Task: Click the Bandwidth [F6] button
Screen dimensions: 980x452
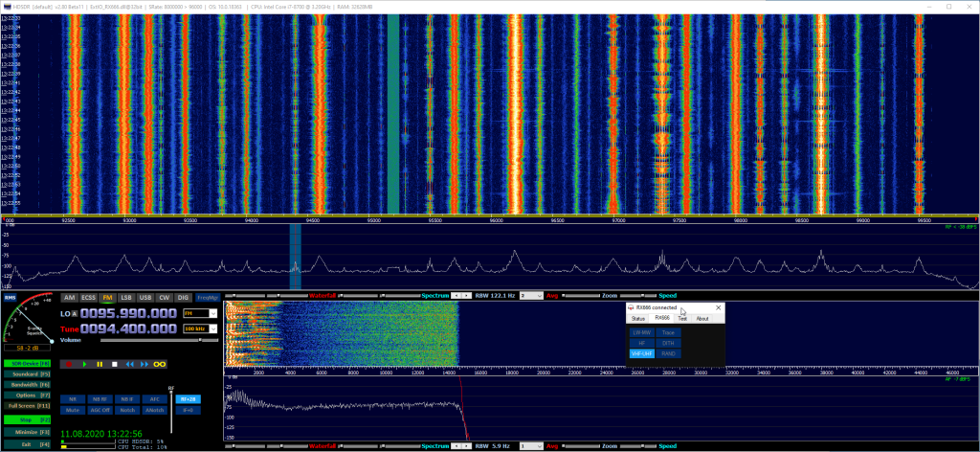Action: (27, 384)
